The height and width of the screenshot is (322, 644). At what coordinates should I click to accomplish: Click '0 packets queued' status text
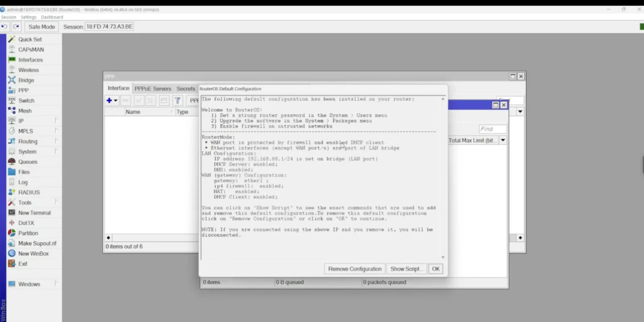click(385, 282)
